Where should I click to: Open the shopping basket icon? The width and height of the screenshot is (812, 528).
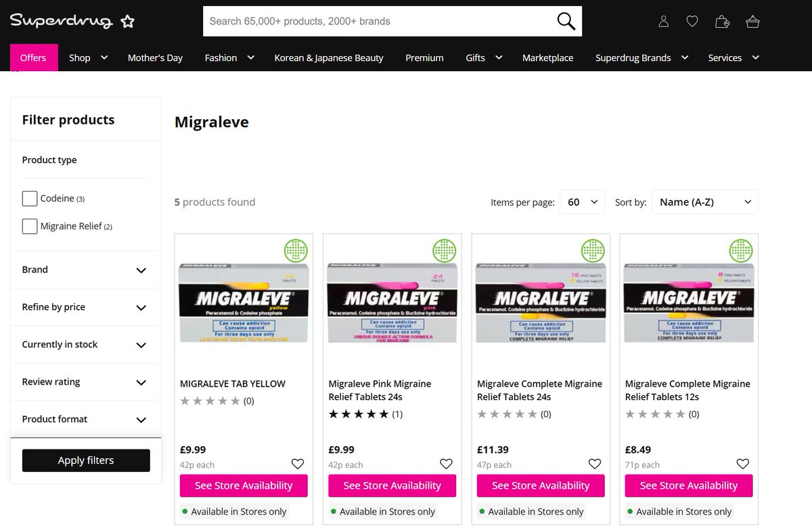click(752, 22)
